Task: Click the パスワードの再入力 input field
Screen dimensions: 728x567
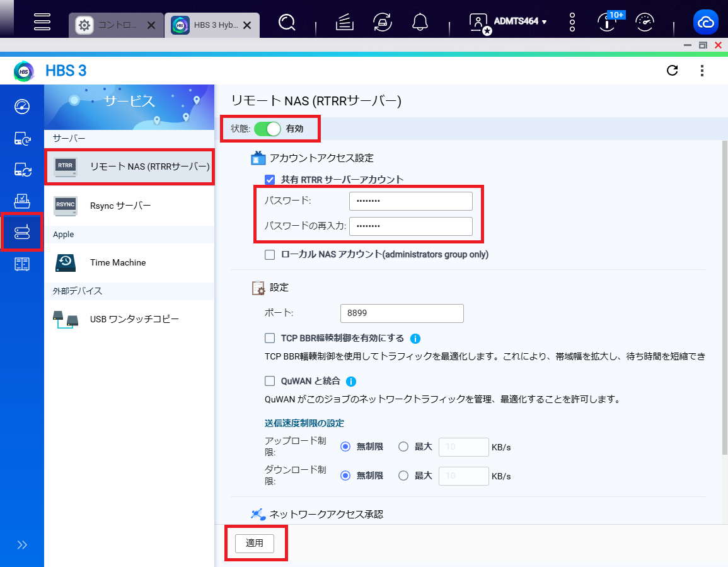Action: [411, 226]
